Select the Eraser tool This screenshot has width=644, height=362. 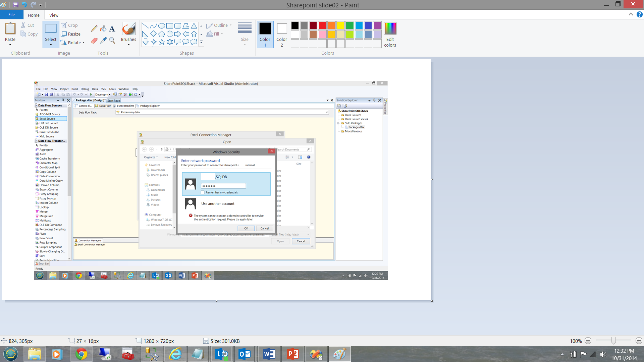[94, 41]
